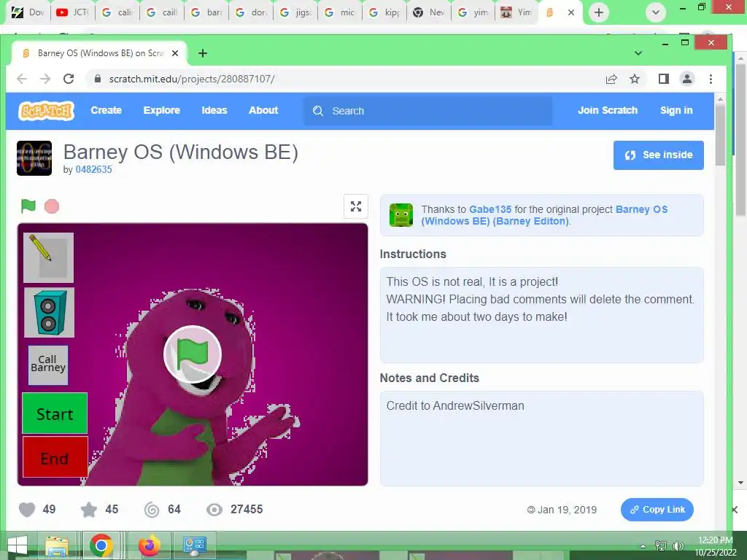Start project with center green flag overlay
The height and width of the screenshot is (560, 747).
(193, 354)
